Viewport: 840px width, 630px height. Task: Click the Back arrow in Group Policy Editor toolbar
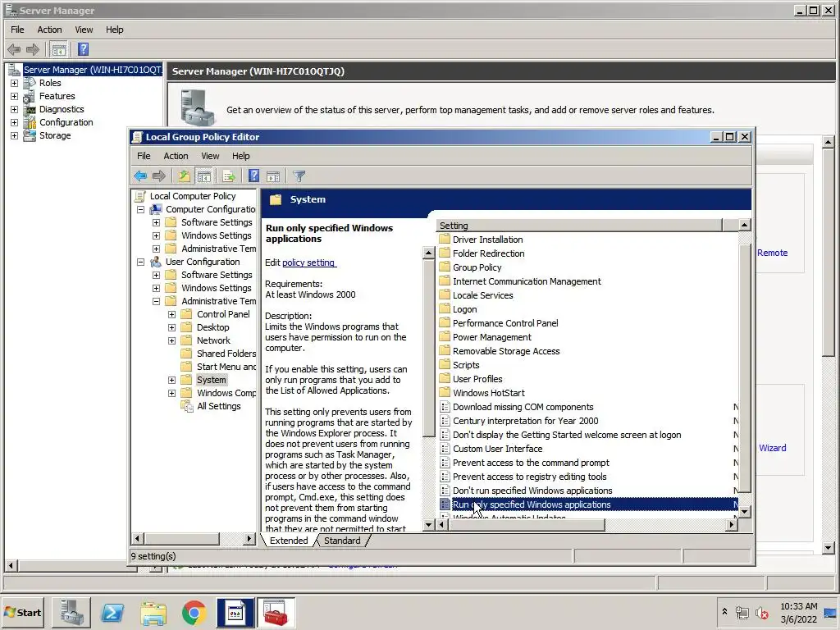coord(140,176)
